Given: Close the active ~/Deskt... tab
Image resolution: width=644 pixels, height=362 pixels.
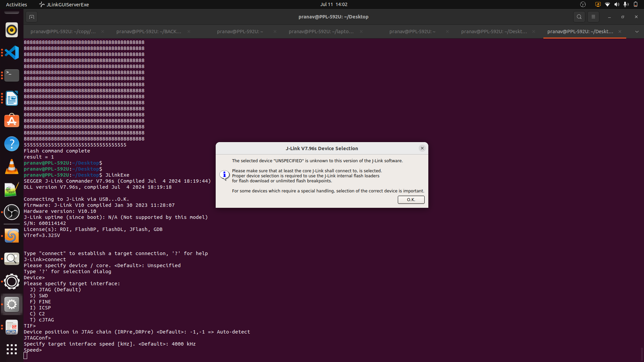Looking at the screenshot, I should click(x=620, y=32).
